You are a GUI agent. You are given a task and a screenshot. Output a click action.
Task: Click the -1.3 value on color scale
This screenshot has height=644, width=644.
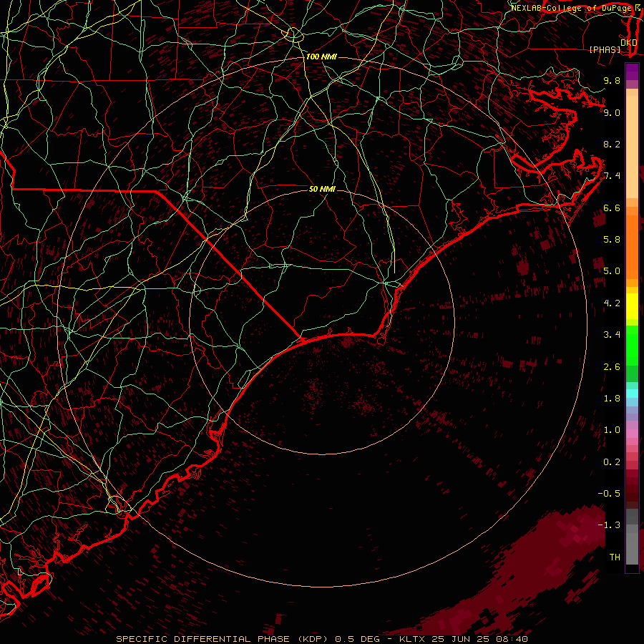[x=609, y=525]
